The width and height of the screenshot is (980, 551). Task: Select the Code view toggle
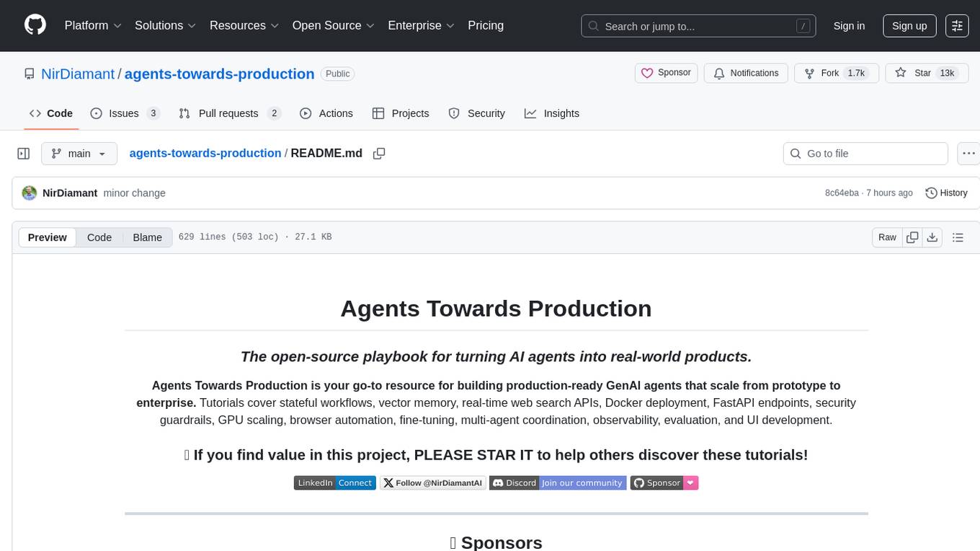coord(99,237)
